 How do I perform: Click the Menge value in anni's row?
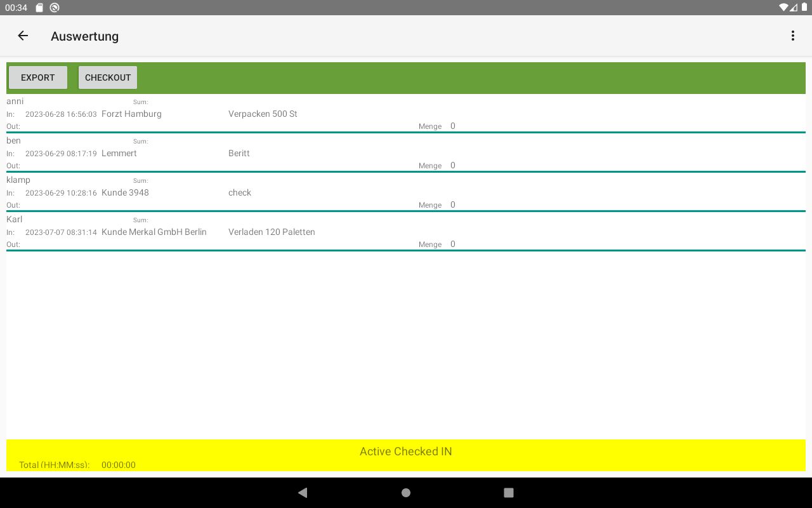453,126
